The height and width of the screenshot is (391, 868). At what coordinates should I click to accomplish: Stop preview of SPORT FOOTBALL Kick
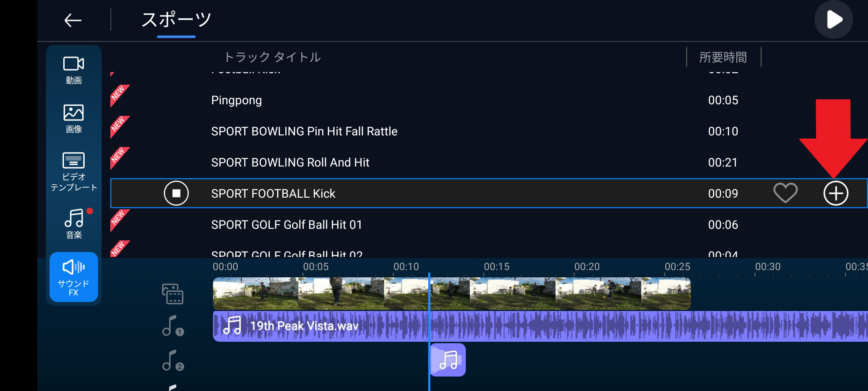tap(176, 193)
